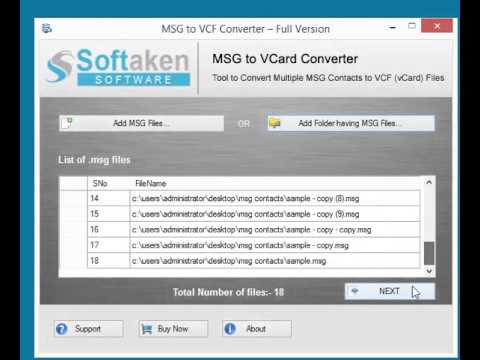Click the list scrollbar thumb
This screenshot has height=360, width=480.
point(429,253)
